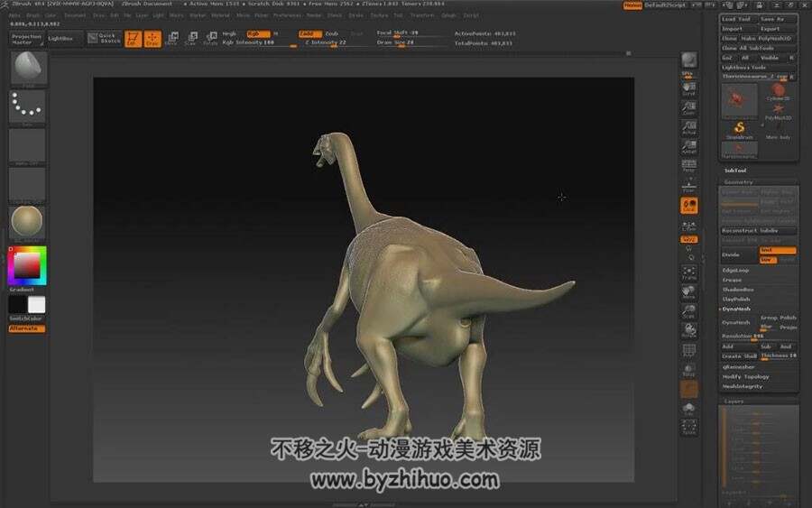Click the Frame mesh icon
Viewport: 812px width, 508px height.
(x=688, y=272)
